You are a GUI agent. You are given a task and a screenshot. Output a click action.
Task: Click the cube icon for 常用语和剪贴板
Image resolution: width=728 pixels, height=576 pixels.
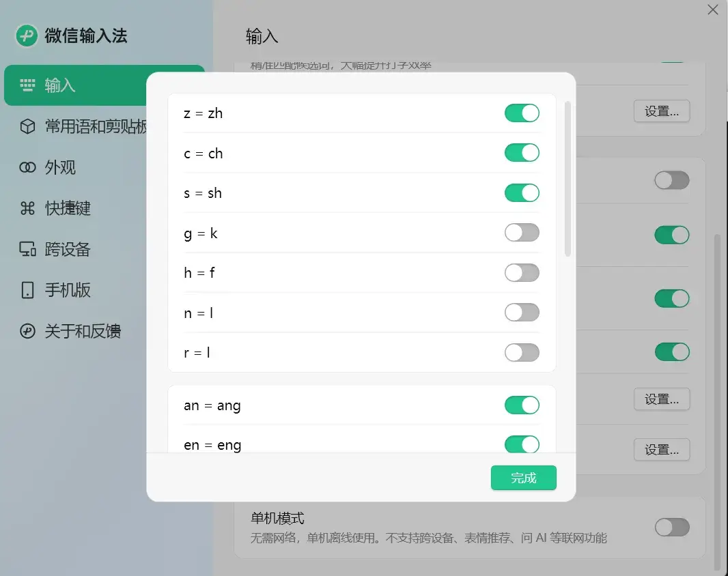pyautogui.click(x=27, y=126)
